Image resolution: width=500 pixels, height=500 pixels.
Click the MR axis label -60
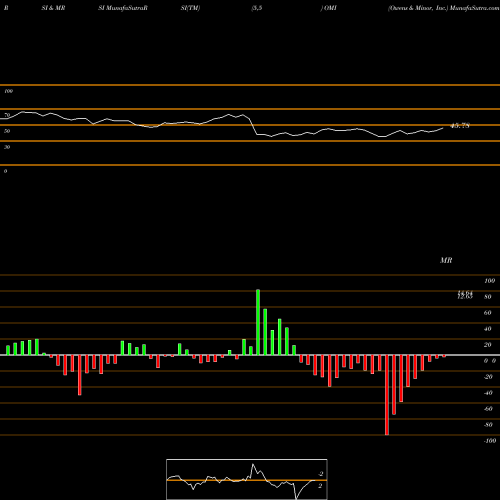488,409
